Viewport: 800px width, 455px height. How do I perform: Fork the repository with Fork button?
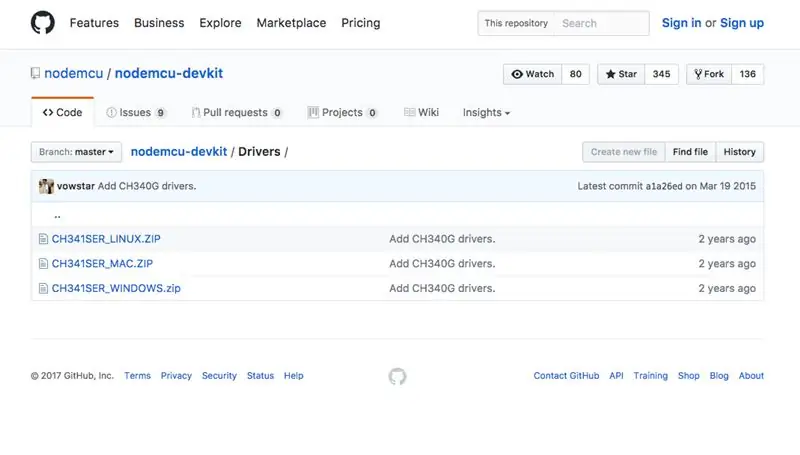pyautogui.click(x=709, y=74)
